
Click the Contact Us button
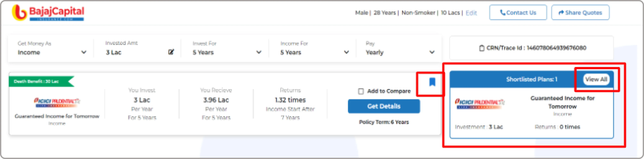(x=518, y=13)
